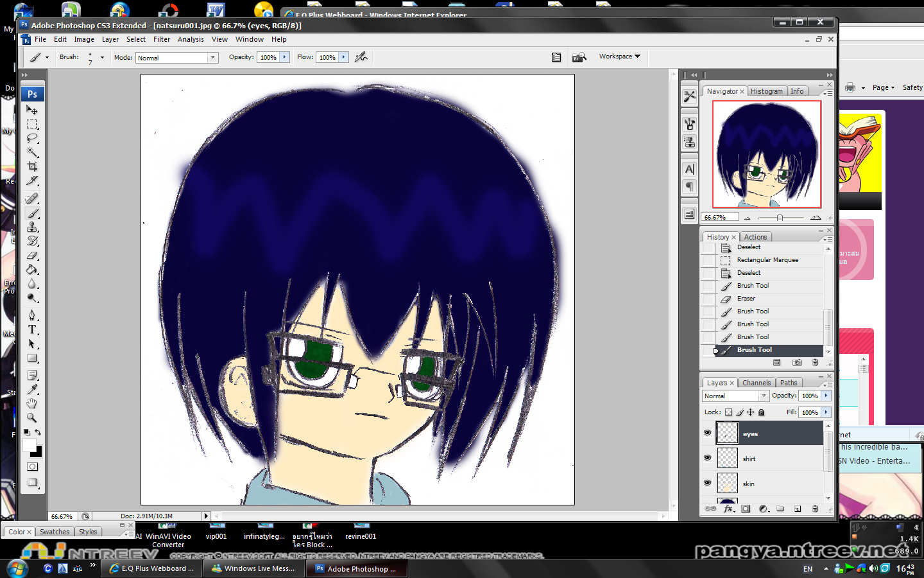Open the Flow slider popup
Screen dimensions: 924x578
tap(344, 57)
